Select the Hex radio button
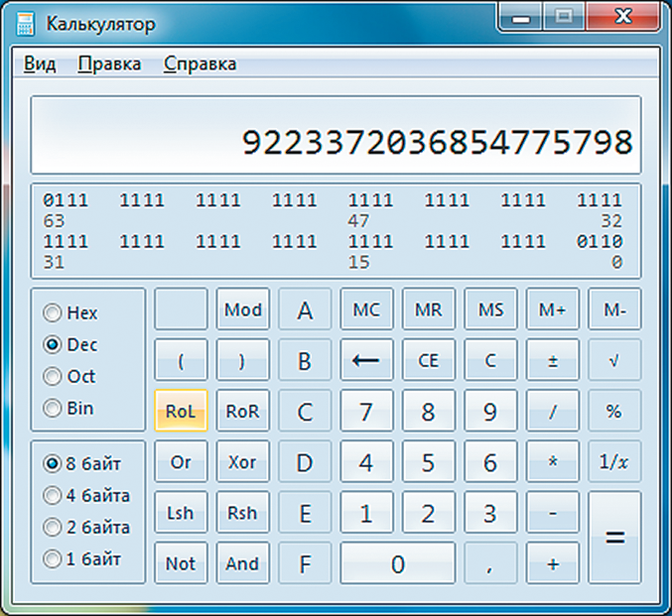 tap(53, 313)
